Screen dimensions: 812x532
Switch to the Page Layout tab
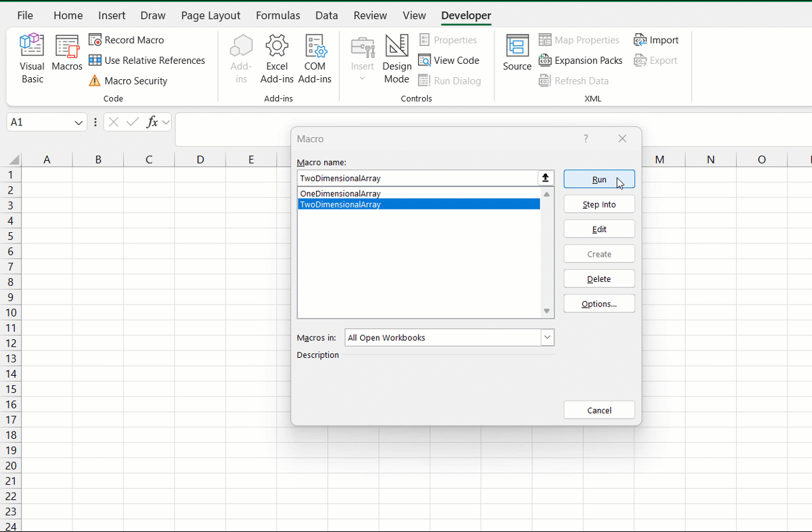[x=211, y=15]
